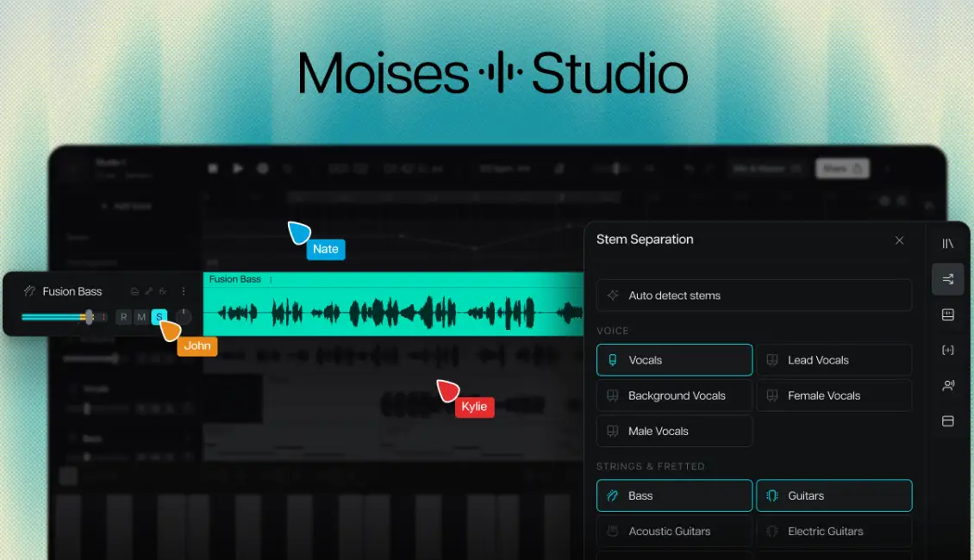Open the Fusion Bass track more options menu
The image size is (974, 560).
coord(184,291)
